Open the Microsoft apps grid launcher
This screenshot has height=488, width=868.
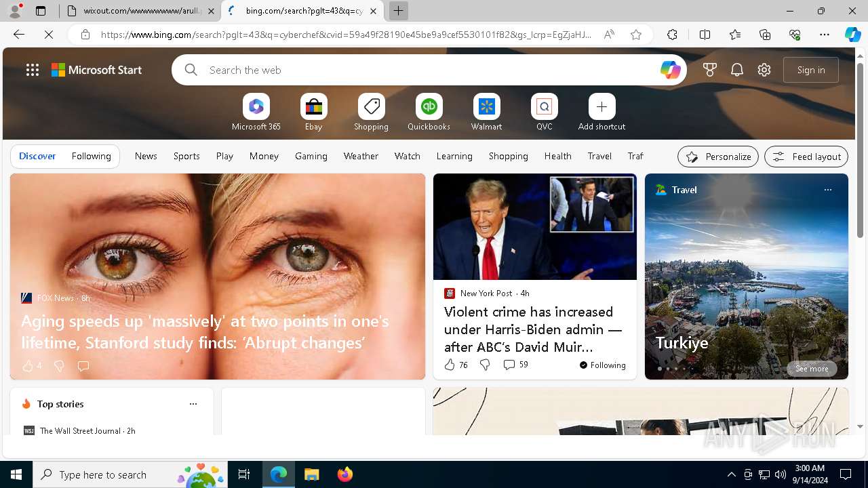(33, 70)
